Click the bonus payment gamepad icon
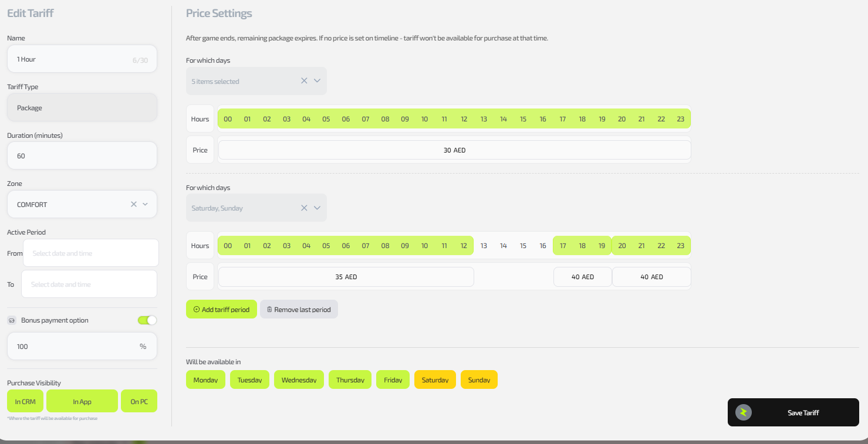This screenshot has width=868, height=444. coord(12,320)
